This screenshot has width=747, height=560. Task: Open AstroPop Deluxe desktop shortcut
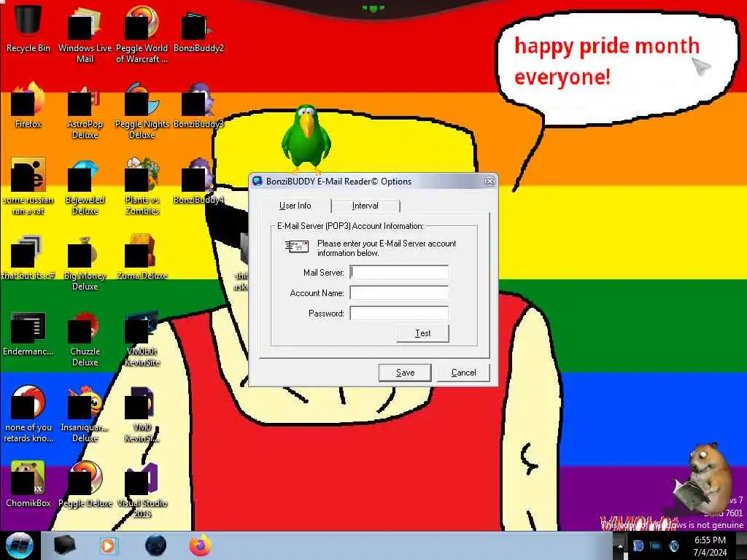point(85,111)
